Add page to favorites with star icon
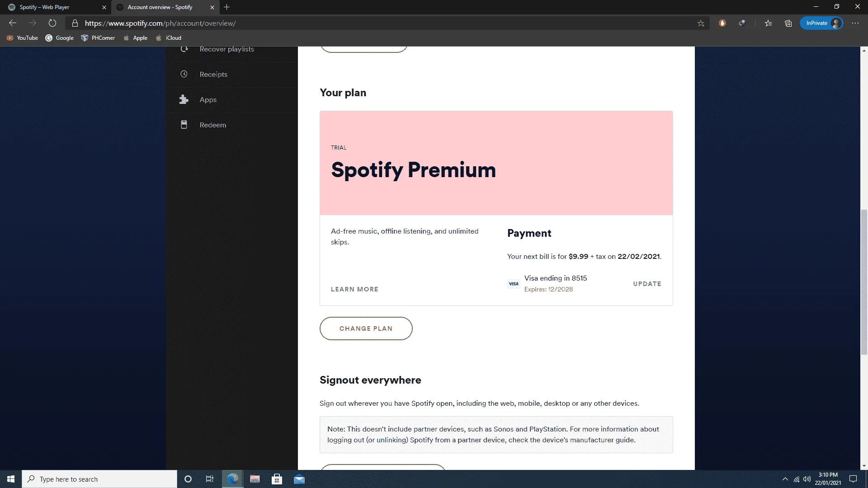The width and height of the screenshot is (868, 488). coord(701,23)
